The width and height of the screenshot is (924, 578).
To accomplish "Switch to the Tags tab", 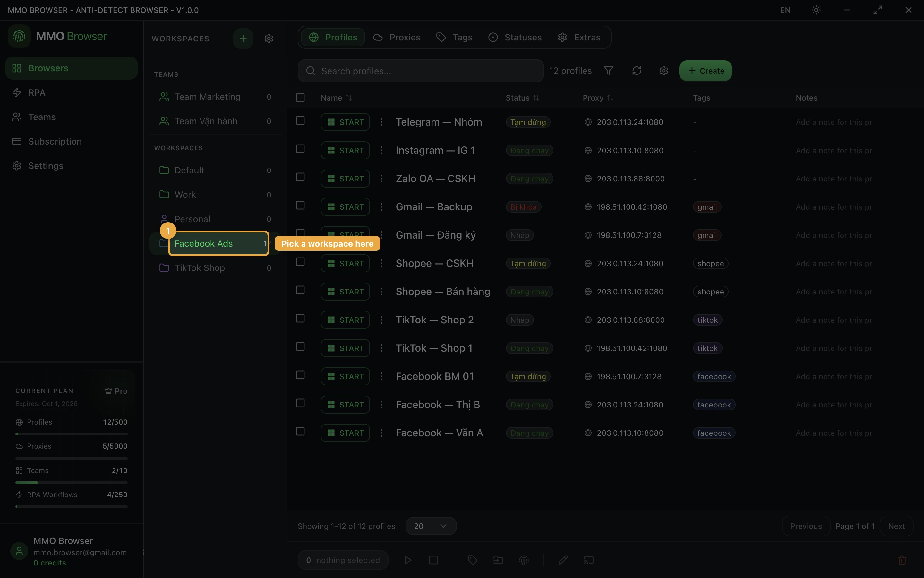I will point(454,37).
